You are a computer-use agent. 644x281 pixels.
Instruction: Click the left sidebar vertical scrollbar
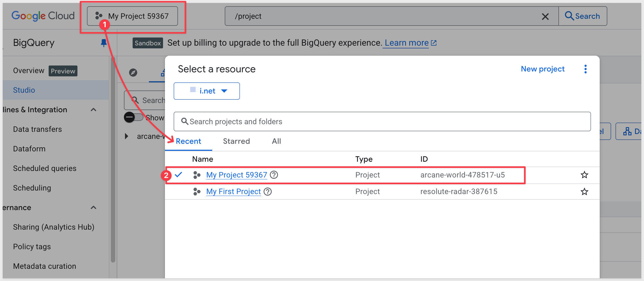tap(113, 163)
